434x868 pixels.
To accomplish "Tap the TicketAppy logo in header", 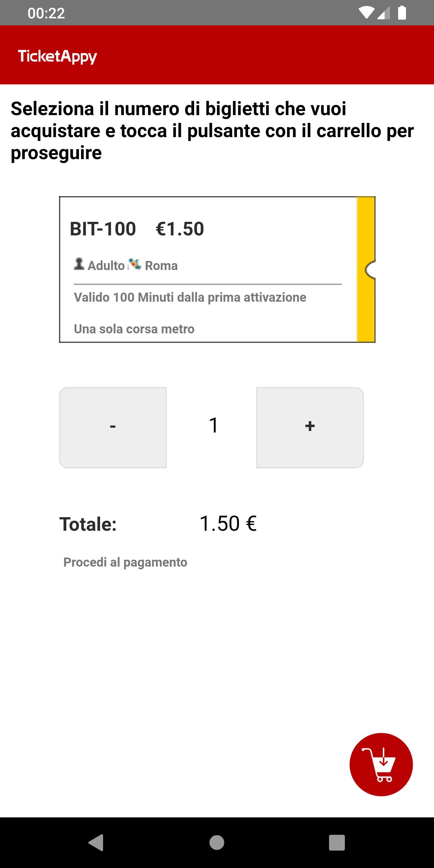I will [x=58, y=56].
